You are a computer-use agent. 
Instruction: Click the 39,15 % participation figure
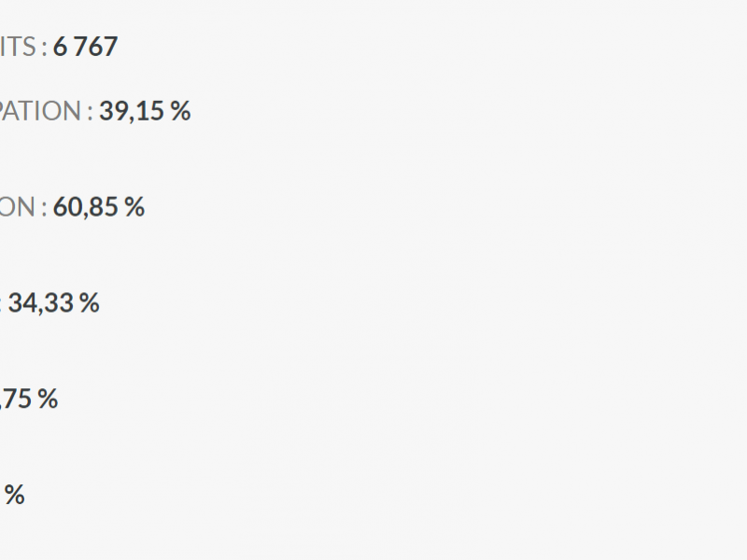coord(145,111)
